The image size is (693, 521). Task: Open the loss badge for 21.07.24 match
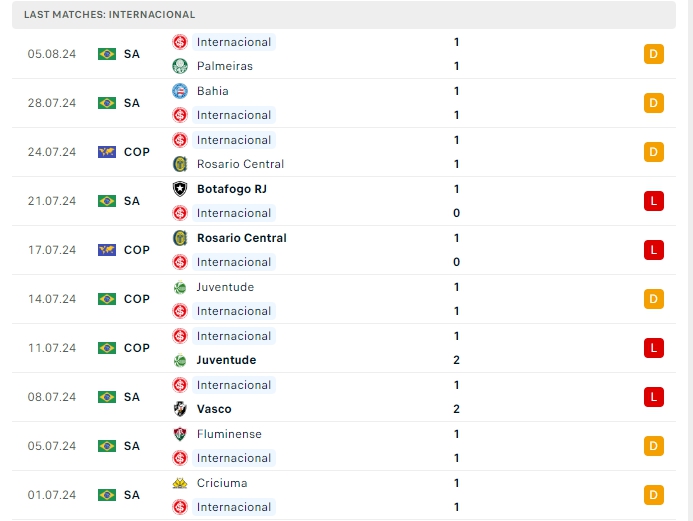click(x=654, y=201)
